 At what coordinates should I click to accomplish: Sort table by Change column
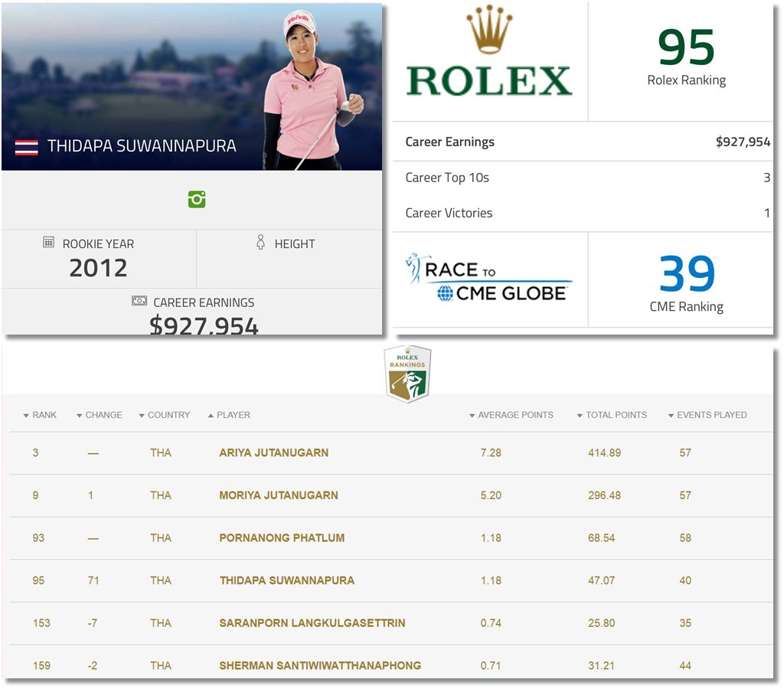(x=99, y=415)
